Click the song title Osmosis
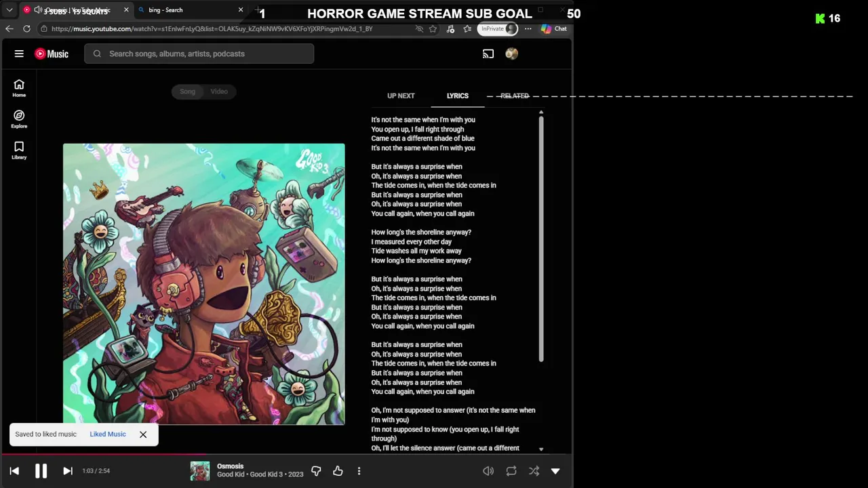The width and height of the screenshot is (868, 488). point(230,466)
